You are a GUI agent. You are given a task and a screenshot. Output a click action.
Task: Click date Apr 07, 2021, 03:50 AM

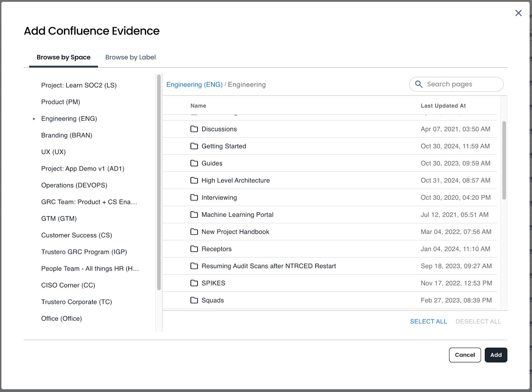pos(456,129)
